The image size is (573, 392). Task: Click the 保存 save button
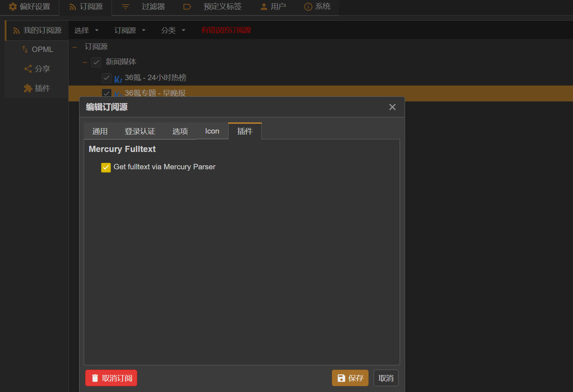(350, 378)
